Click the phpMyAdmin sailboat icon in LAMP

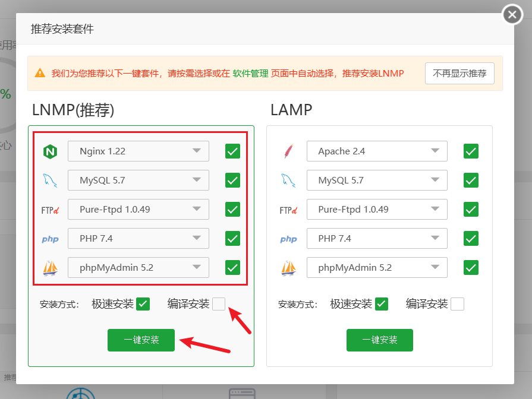pyautogui.click(x=289, y=268)
